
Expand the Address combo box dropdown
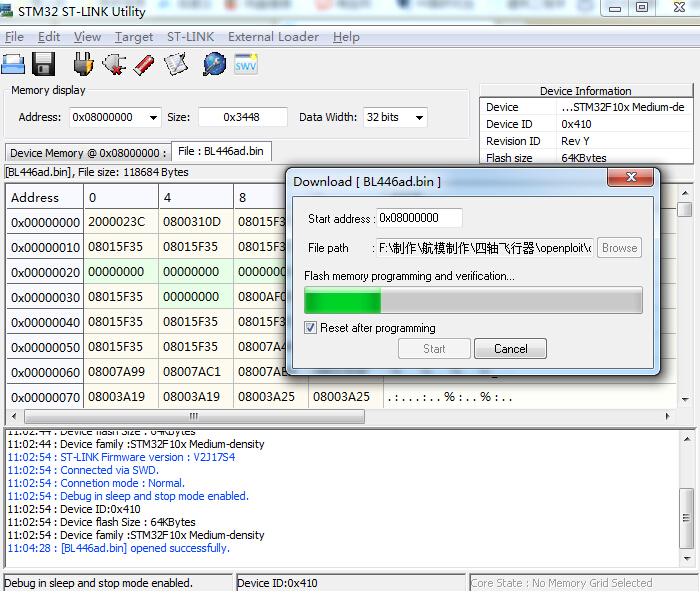[x=153, y=117]
